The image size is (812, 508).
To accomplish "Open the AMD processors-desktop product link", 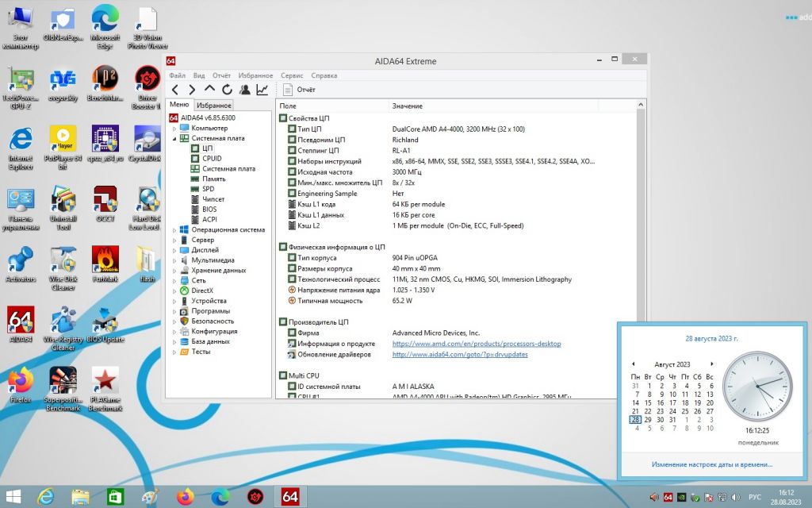I will coord(477,344).
